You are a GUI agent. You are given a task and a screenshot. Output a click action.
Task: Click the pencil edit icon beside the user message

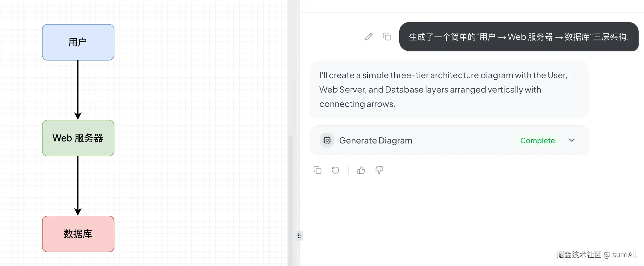(369, 37)
